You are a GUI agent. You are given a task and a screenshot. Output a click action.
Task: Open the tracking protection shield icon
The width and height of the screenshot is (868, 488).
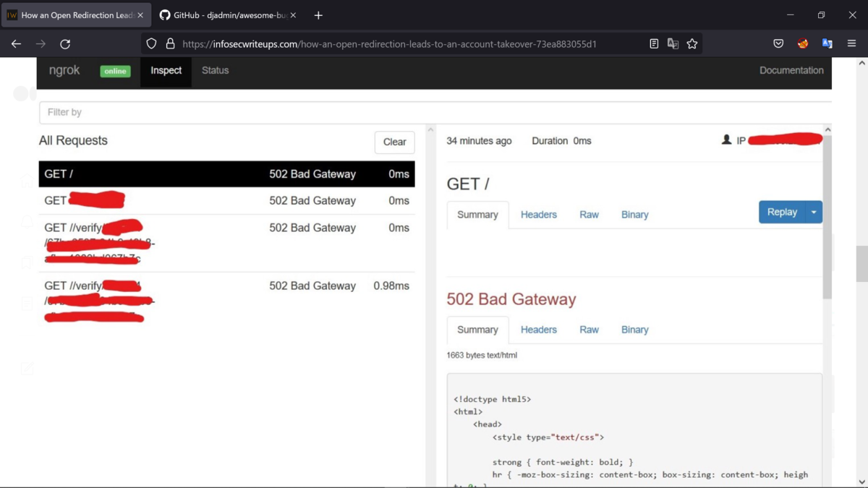pyautogui.click(x=151, y=44)
